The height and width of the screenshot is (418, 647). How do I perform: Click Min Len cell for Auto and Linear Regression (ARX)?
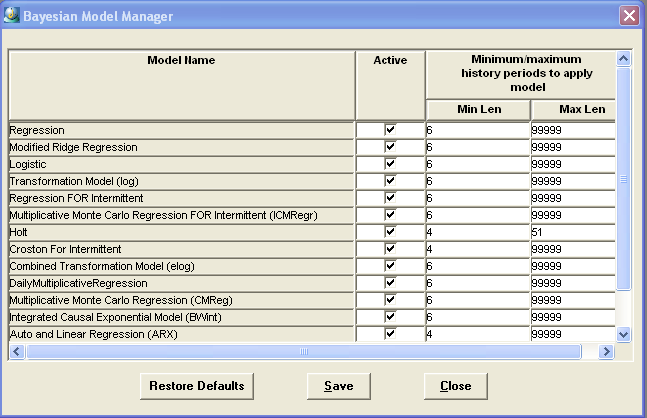click(x=478, y=334)
